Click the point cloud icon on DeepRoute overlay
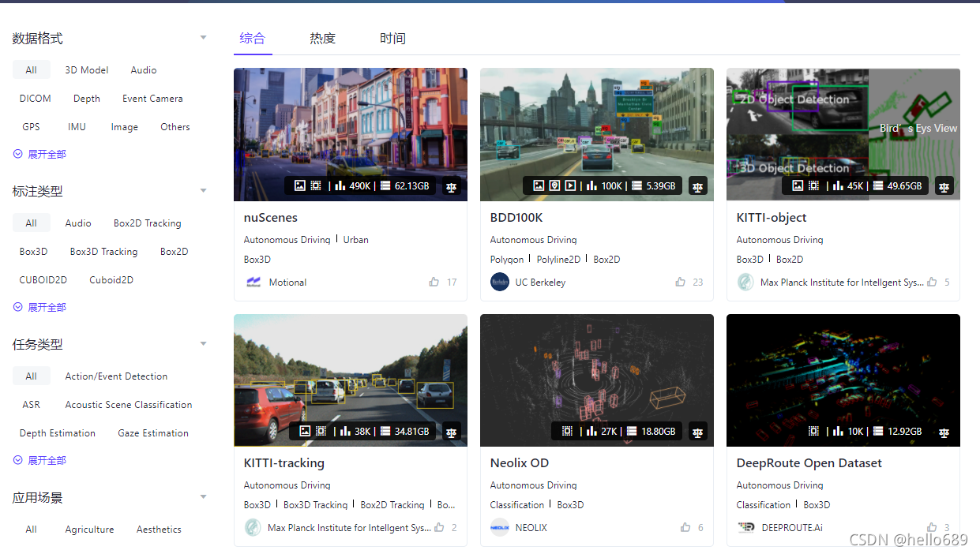Image resolution: width=980 pixels, height=554 pixels. click(814, 432)
